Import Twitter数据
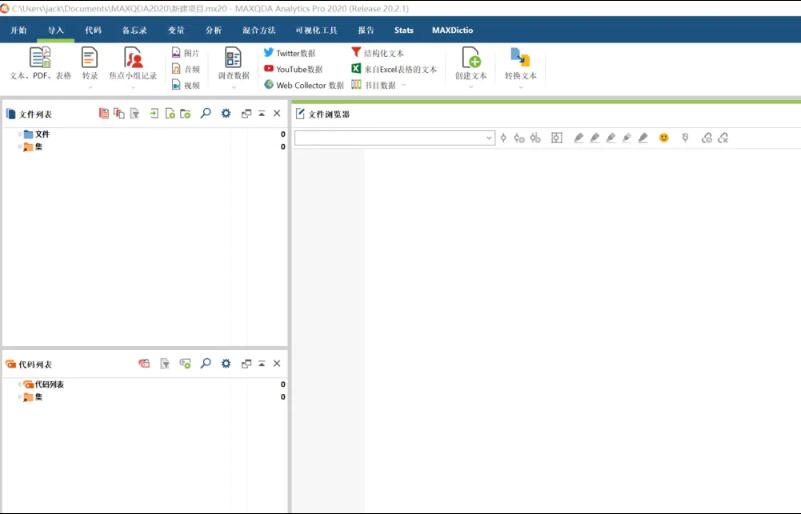 pyautogui.click(x=290, y=53)
